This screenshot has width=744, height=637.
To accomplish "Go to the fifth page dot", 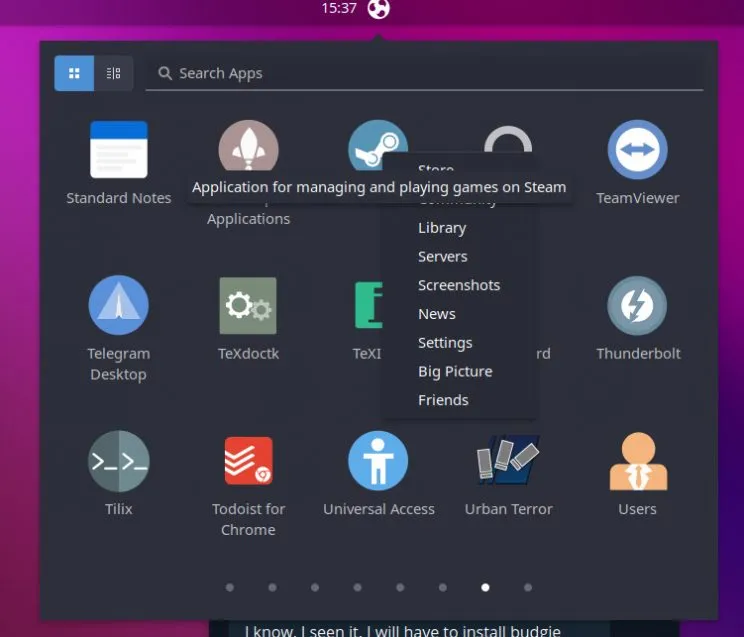I will (400, 588).
